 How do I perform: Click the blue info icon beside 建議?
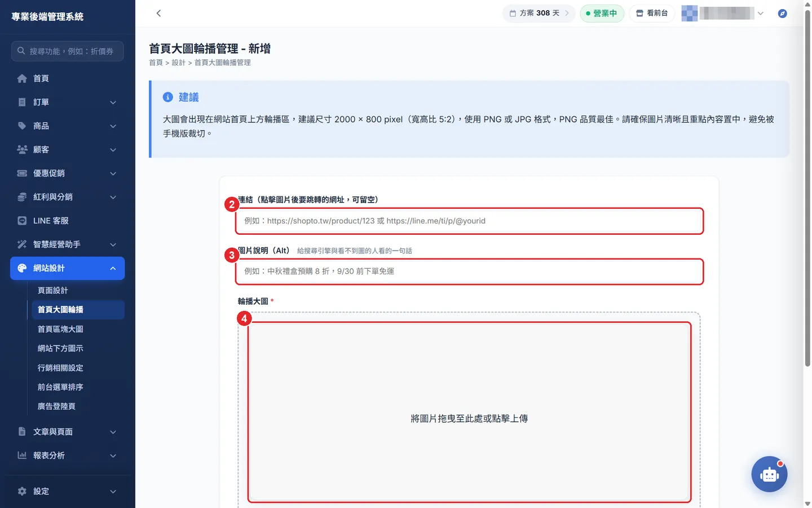click(167, 97)
